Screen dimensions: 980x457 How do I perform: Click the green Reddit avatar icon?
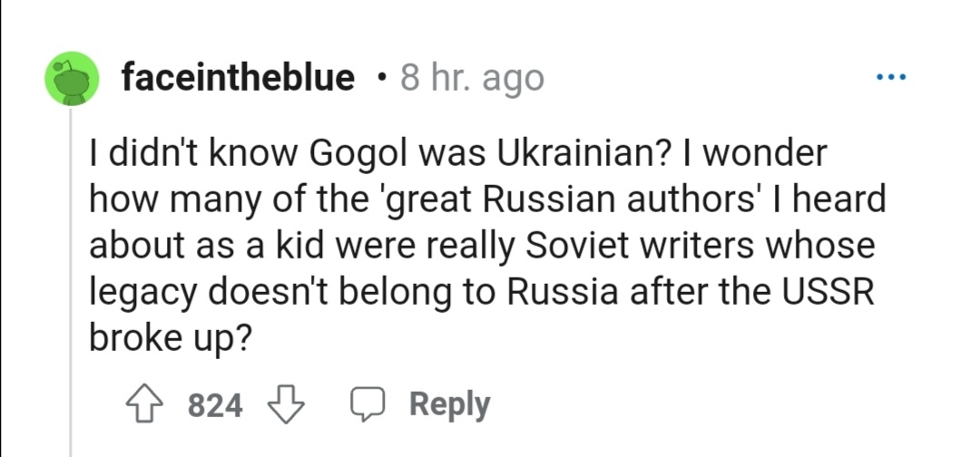[x=72, y=79]
